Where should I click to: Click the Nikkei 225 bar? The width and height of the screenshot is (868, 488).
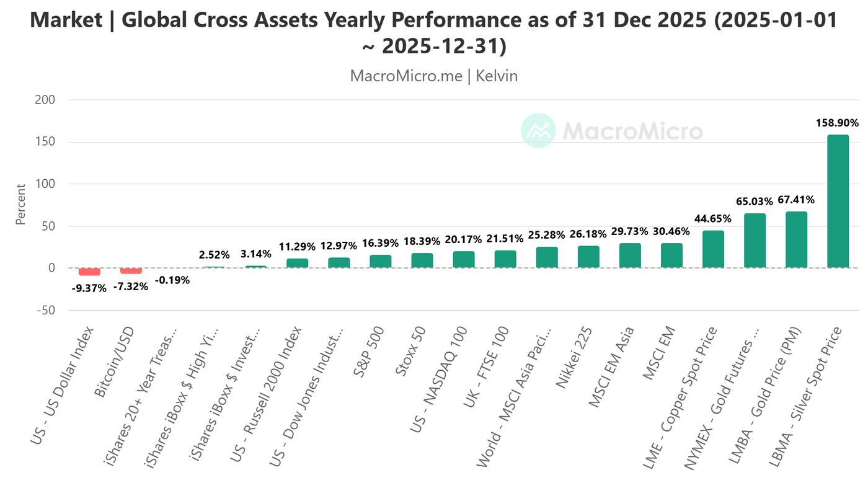[588, 257]
